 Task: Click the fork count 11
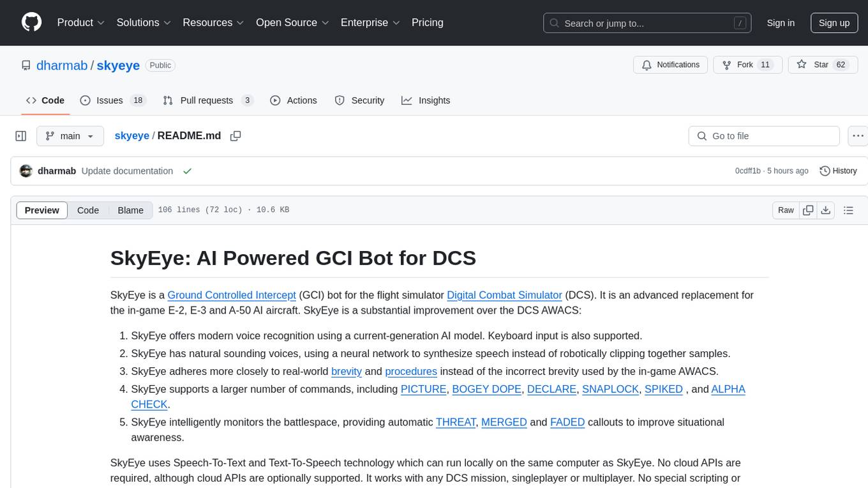coord(766,65)
